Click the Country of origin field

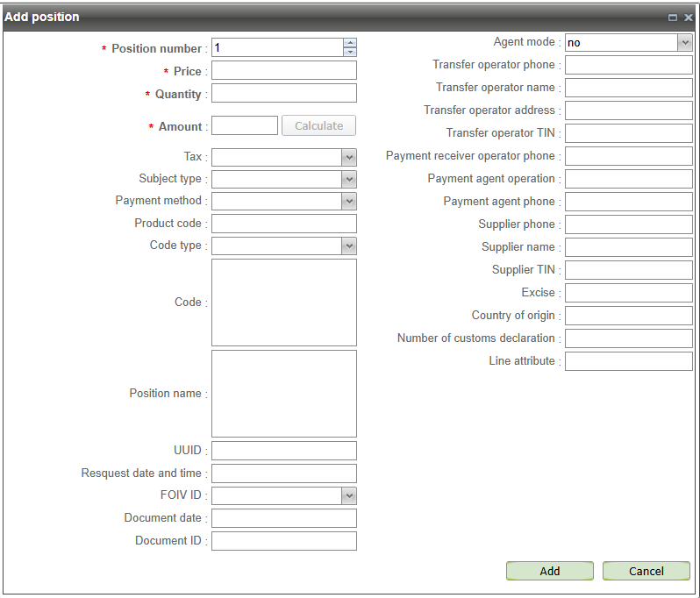pos(628,316)
